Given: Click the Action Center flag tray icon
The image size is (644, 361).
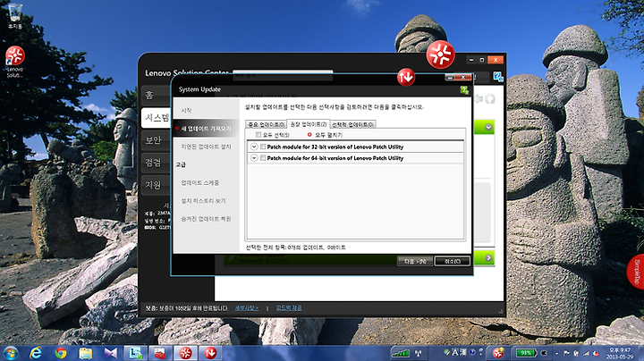Looking at the screenshot, I should tap(566, 353).
